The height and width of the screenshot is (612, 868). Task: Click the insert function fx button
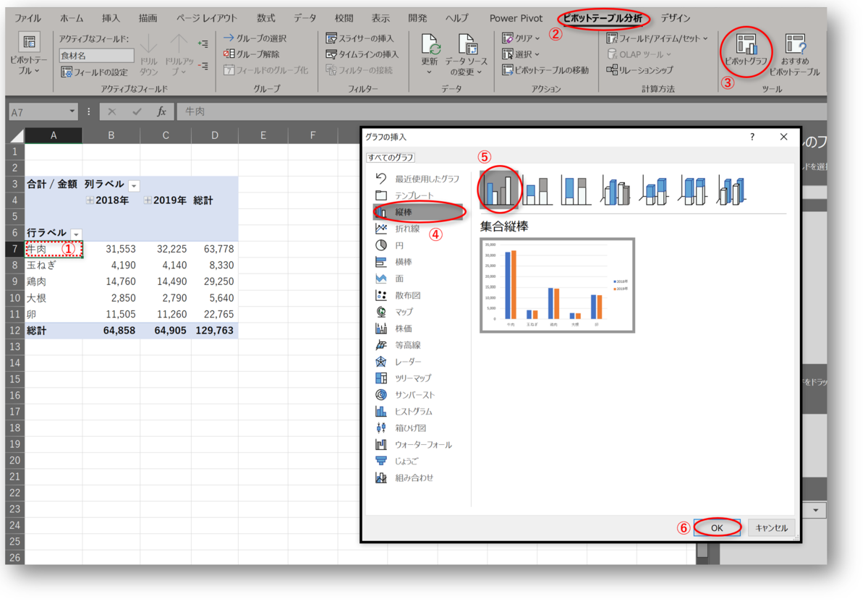point(161,112)
